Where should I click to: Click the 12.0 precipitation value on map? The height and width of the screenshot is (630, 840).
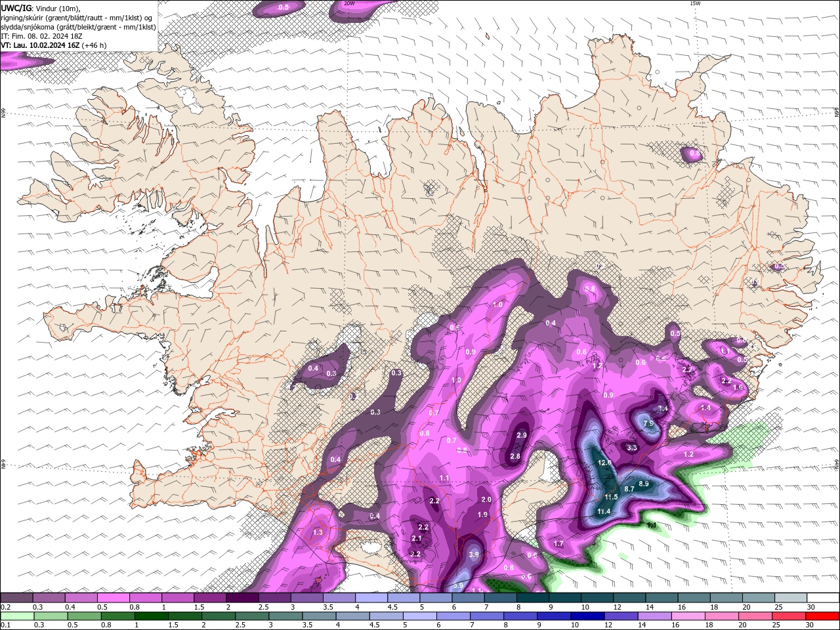coord(604,463)
